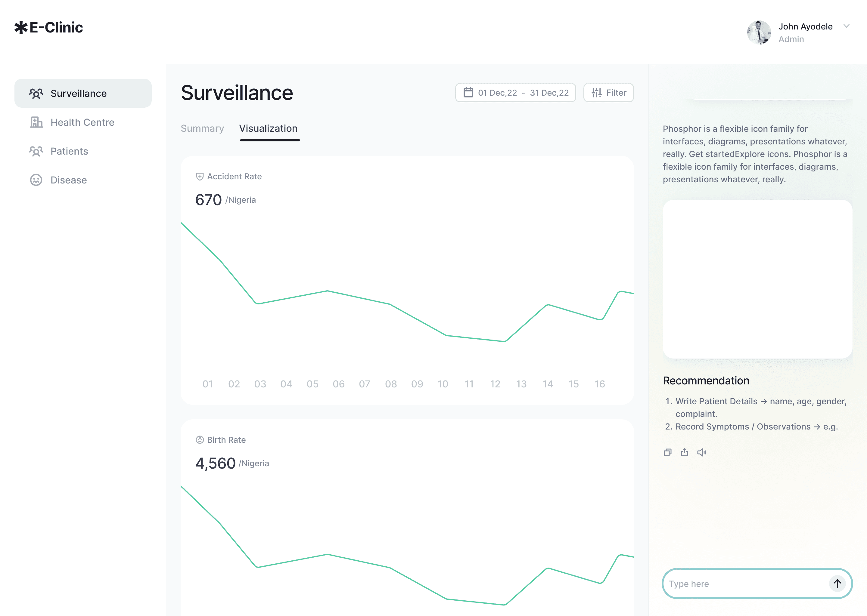Viewport: 867px width, 616px height.
Task: Click the copy icon below Recommendation
Action: (x=667, y=452)
